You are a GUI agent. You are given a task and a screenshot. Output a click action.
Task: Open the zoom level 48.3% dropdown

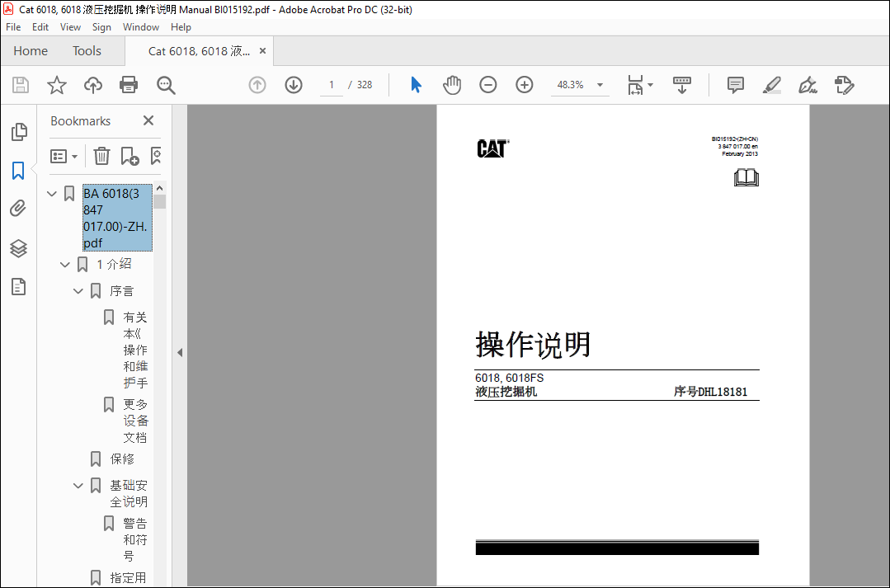click(600, 85)
